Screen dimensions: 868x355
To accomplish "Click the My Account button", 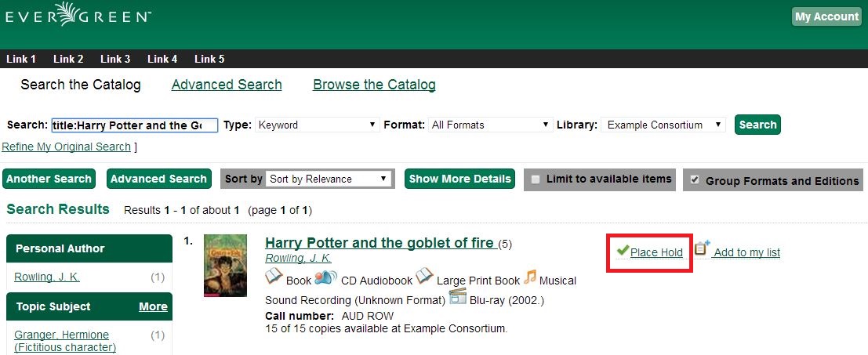I will coord(826,16).
